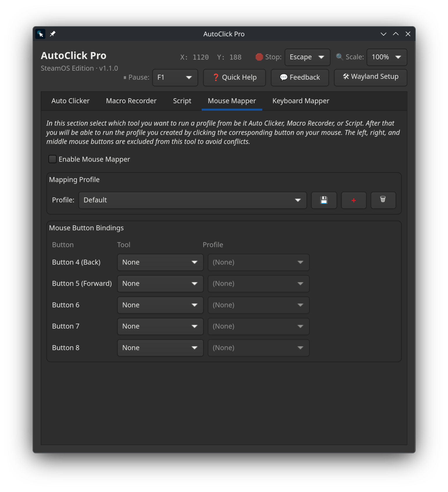This screenshot has width=448, height=492.
Task: Close the AutoClick Pro window
Action: (408, 34)
